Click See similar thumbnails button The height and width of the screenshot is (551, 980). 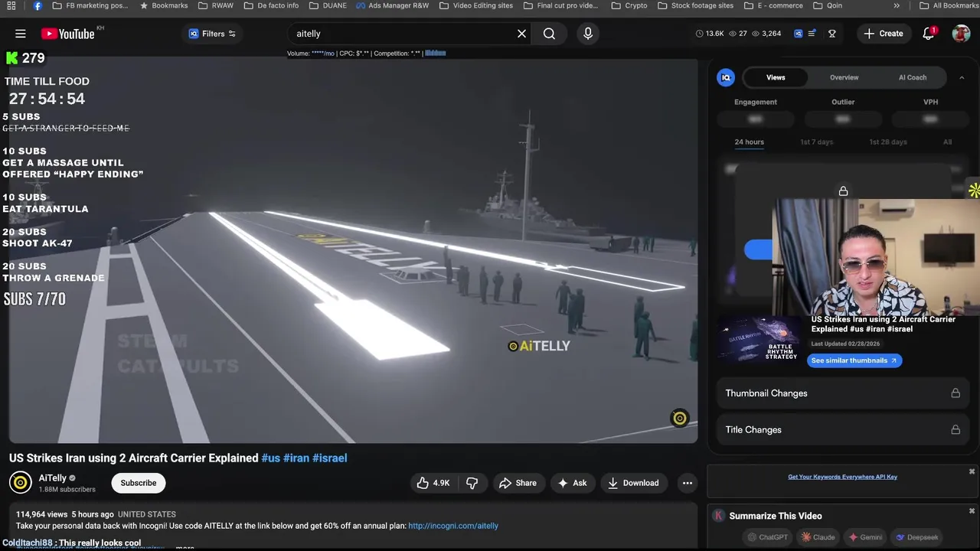pyautogui.click(x=854, y=360)
